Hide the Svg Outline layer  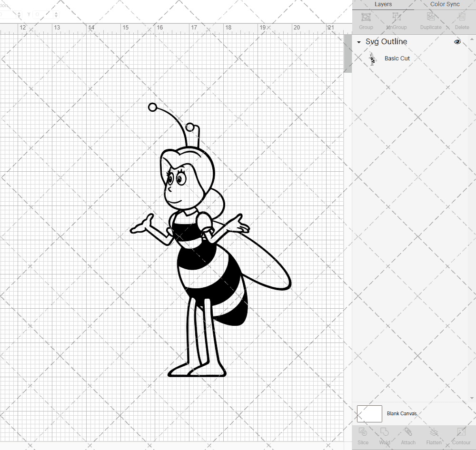[x=457, y=42]
